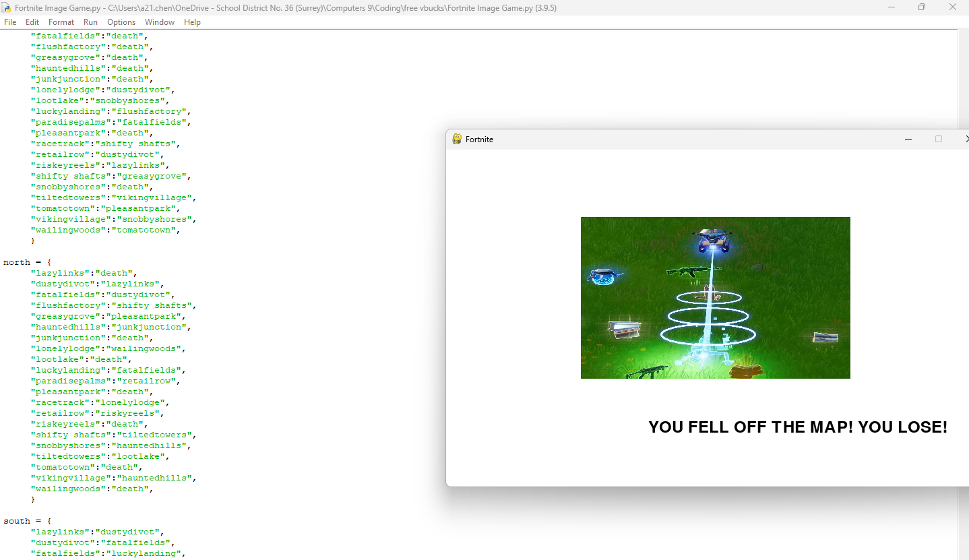Click the line "retailrow":"riskyreels"
969x560 pixels.
[x=97, y=413]
